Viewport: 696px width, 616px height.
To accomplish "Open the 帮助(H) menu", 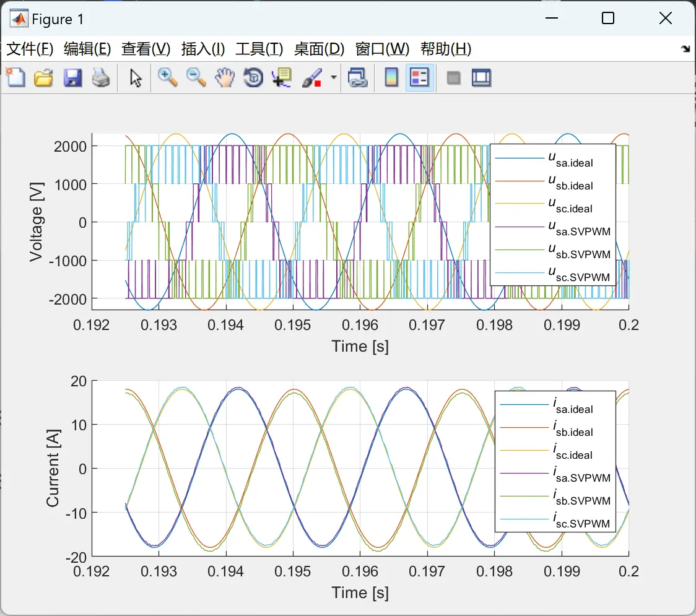I will [x=446, y=49].
